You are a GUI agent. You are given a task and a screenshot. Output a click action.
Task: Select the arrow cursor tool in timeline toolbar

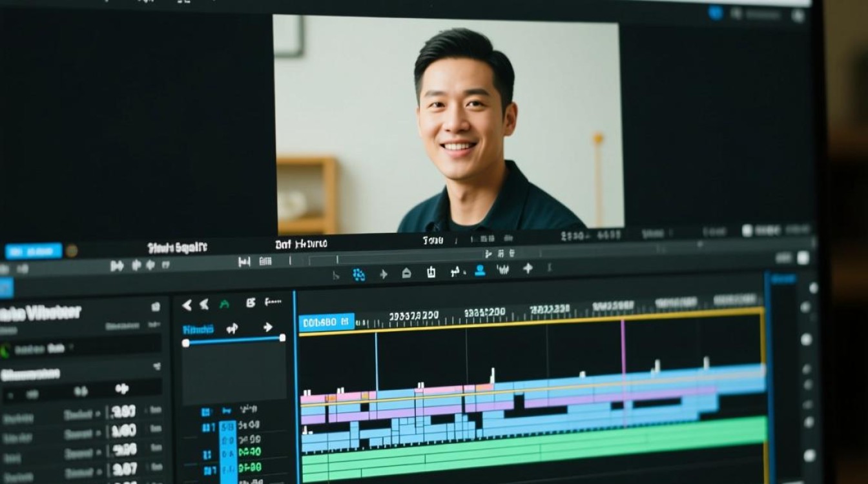(x=336, y=276)
